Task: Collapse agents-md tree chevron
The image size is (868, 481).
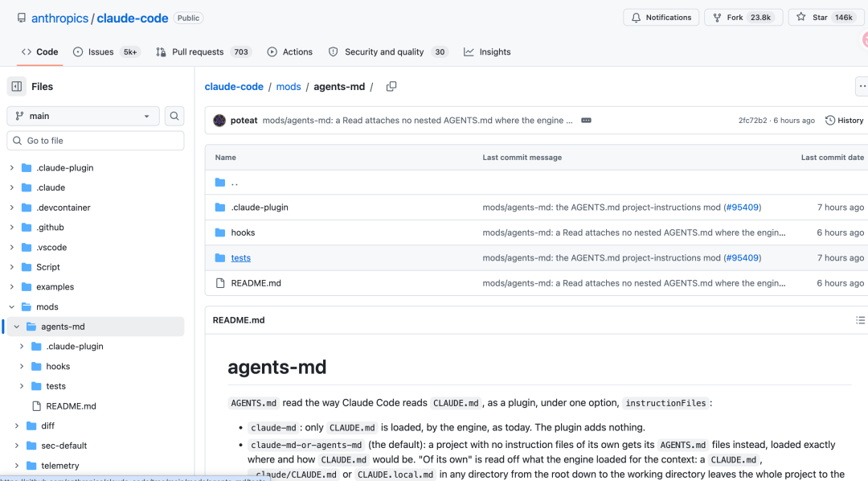Action: point(17,327)
